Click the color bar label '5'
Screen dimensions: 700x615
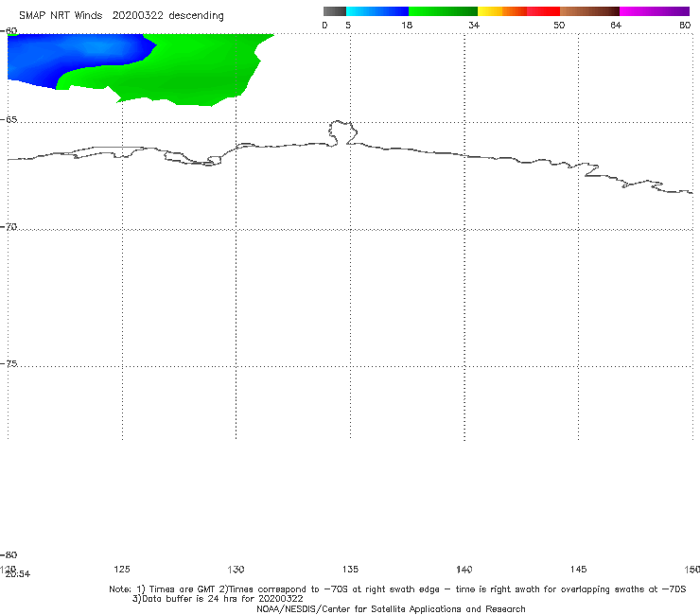(348, 26)
